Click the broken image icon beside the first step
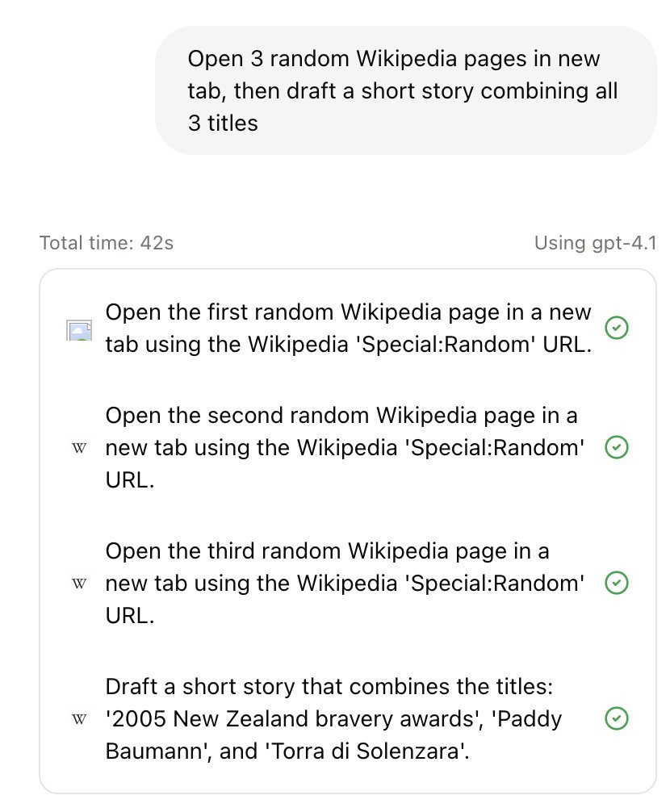 click(x=79, y=329)
